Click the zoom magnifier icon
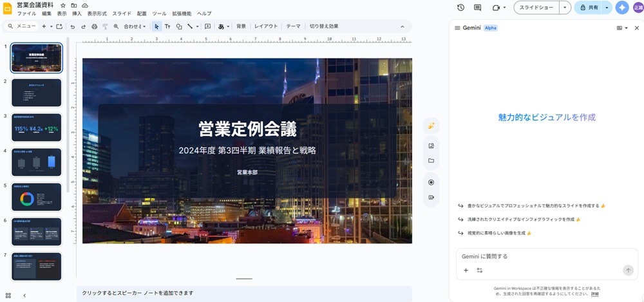 pos(116,26)
